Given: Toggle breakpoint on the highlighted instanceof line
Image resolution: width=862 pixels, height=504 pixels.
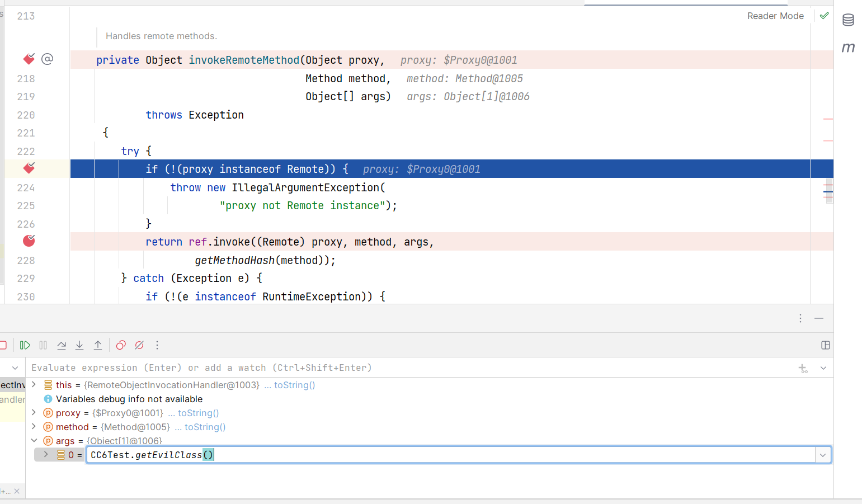Looking at the screenshot, I should click(29, 168).
